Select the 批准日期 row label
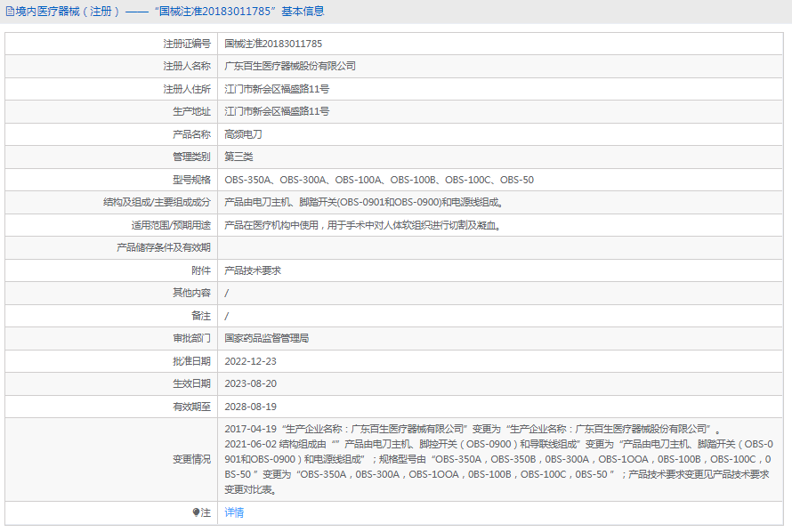This screenshot has height=532, width=792. 191,361
